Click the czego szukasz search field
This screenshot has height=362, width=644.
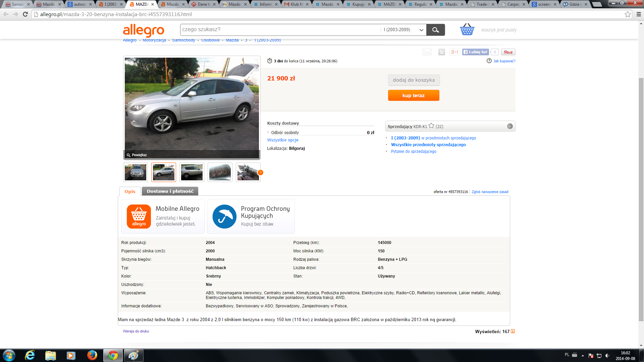[x=280, y=30]
